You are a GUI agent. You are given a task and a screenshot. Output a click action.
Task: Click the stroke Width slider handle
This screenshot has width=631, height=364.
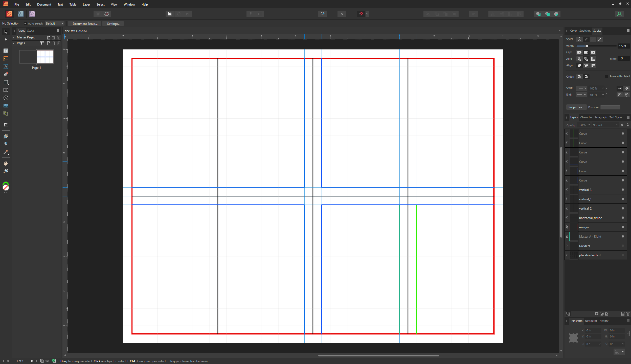click(587, 46)
